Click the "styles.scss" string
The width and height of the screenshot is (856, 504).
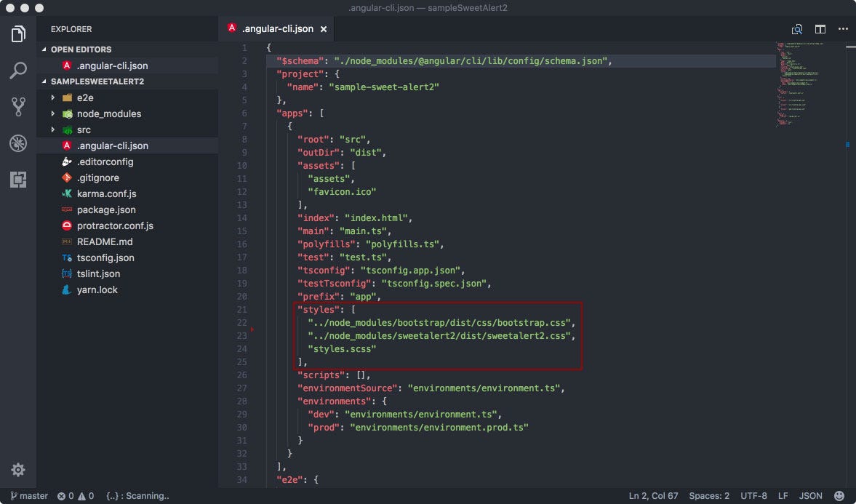click(343, 349)
